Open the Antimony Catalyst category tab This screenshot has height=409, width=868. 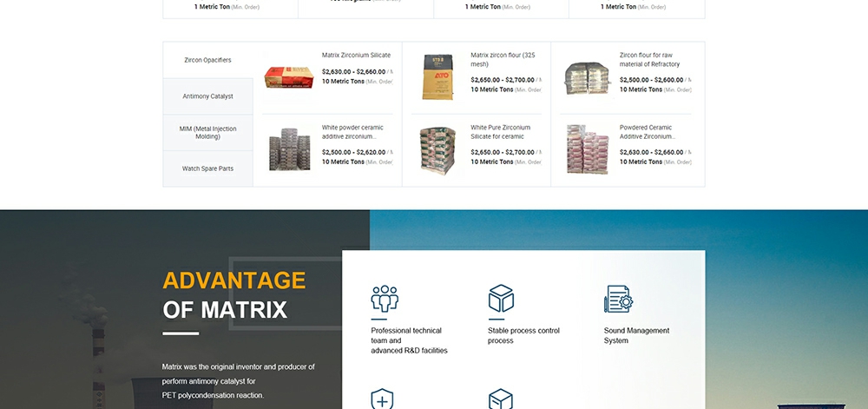pos(207,96)
